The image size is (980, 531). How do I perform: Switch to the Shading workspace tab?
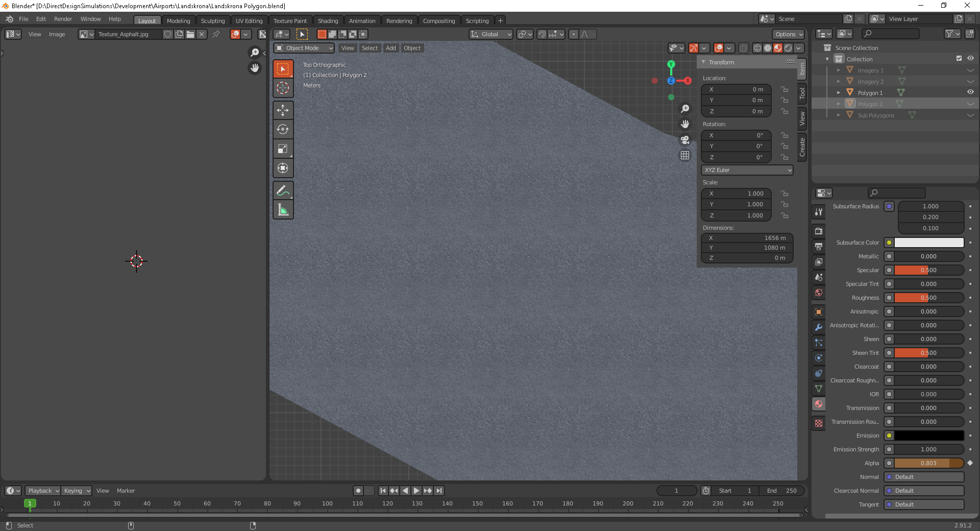328,20
